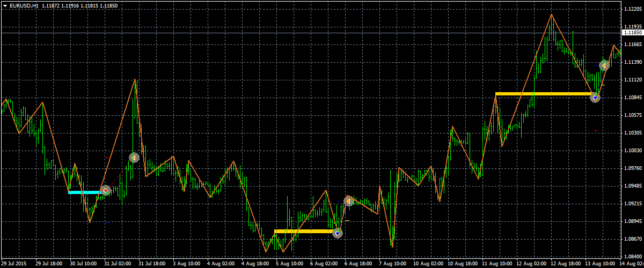Click the 1.10575 price axis label
This screenshot has width=644, height=268.
click(x=633, y=115)
